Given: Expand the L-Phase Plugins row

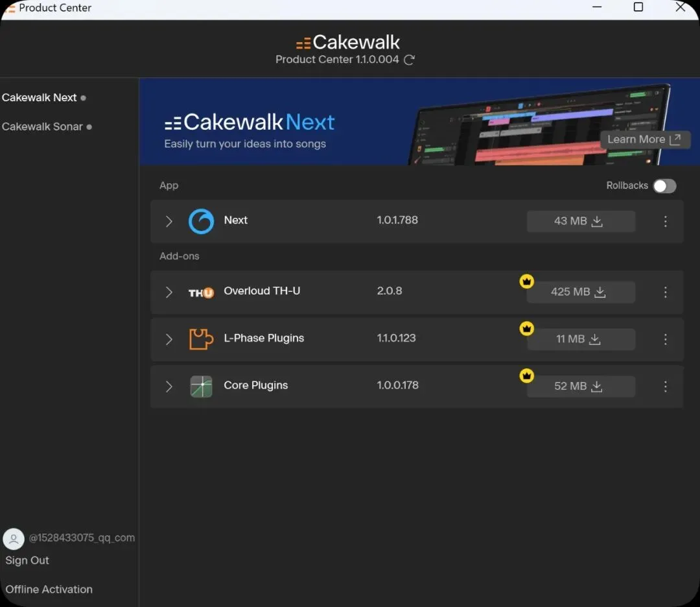Looking at the screenshot, I should [x=169, y=339].
